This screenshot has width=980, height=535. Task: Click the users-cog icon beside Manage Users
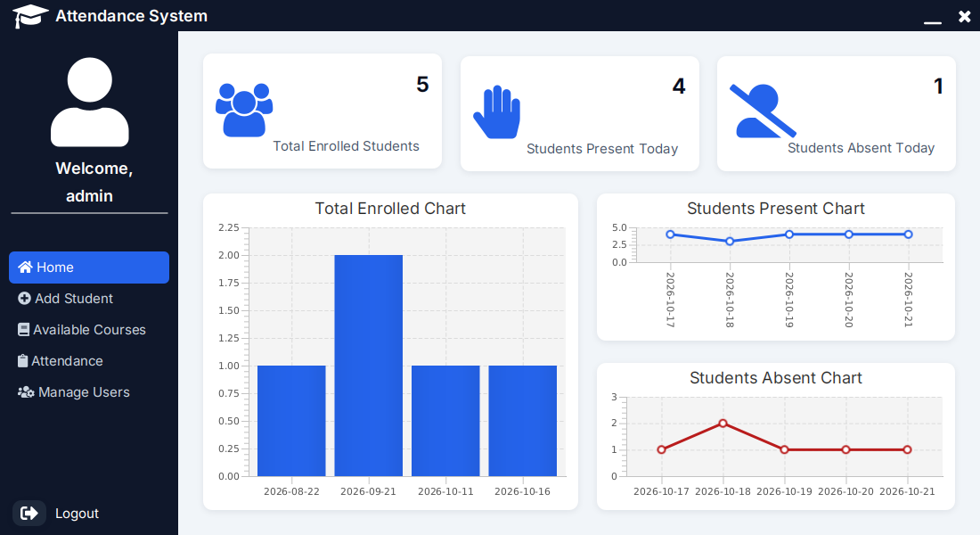[x=26, y=392]
